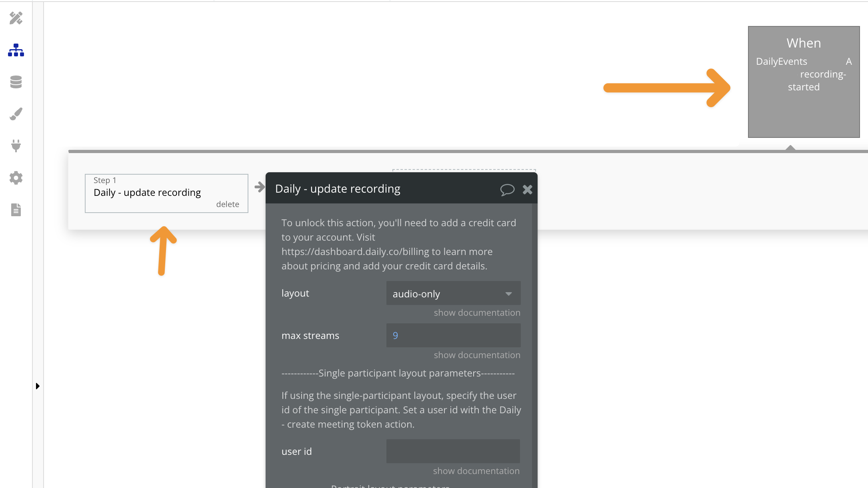The height and width of the screenshot is (488, 868).
Task: Click the user id input field
Action: 453,451
